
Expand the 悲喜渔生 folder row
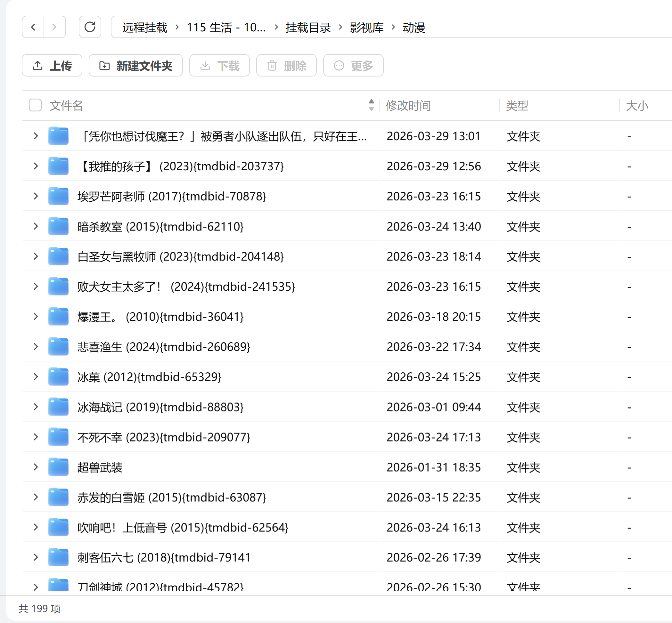(x=36, y=347)
